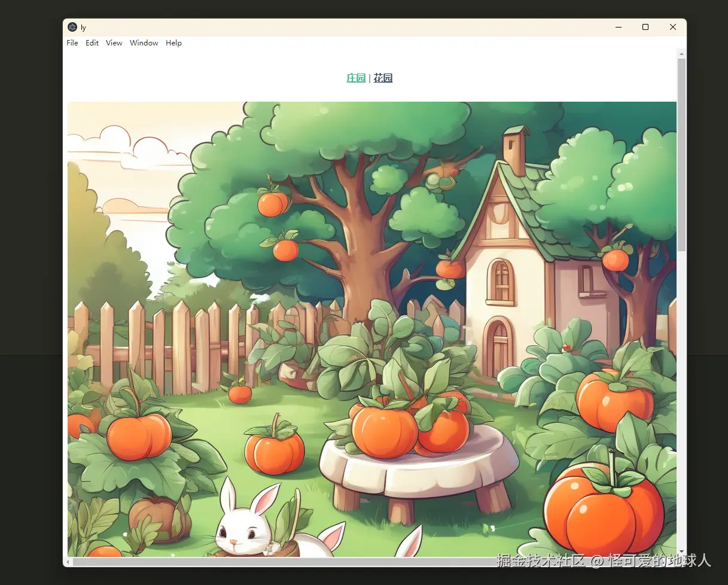Open the Edit menu
This screenshot has width=728, height=585.
point(92,43)
